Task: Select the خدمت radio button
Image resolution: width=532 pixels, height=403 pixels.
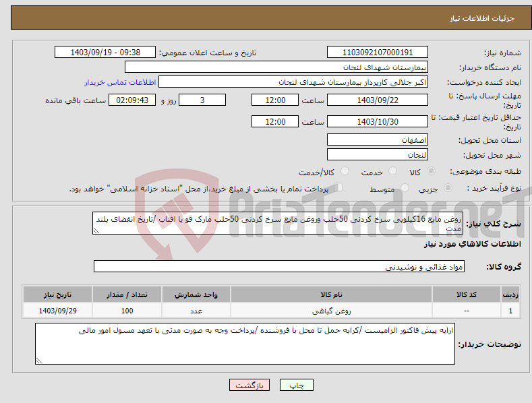Action: click(x=392, y=171)
